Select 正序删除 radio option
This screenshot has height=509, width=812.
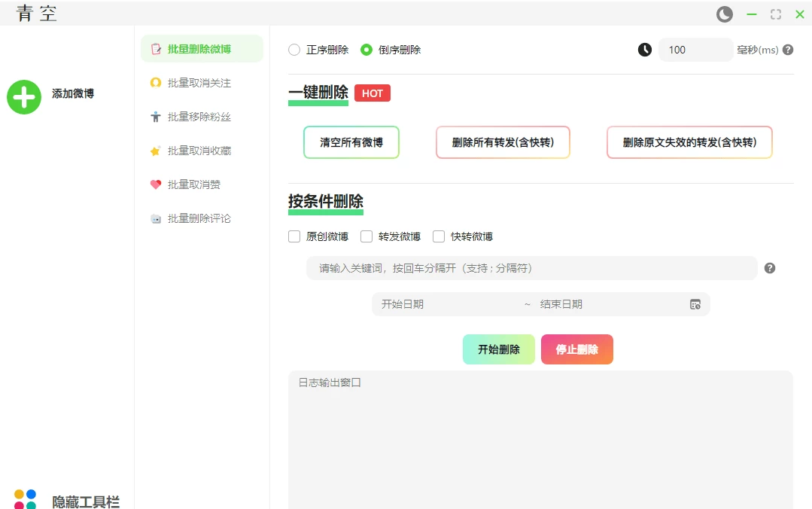[294, 50]
